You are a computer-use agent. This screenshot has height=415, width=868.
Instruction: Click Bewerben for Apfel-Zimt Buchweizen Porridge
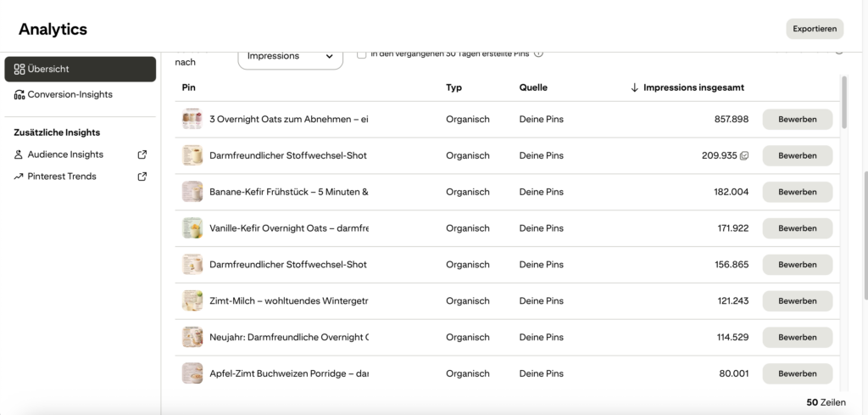(x=797, y=373)
